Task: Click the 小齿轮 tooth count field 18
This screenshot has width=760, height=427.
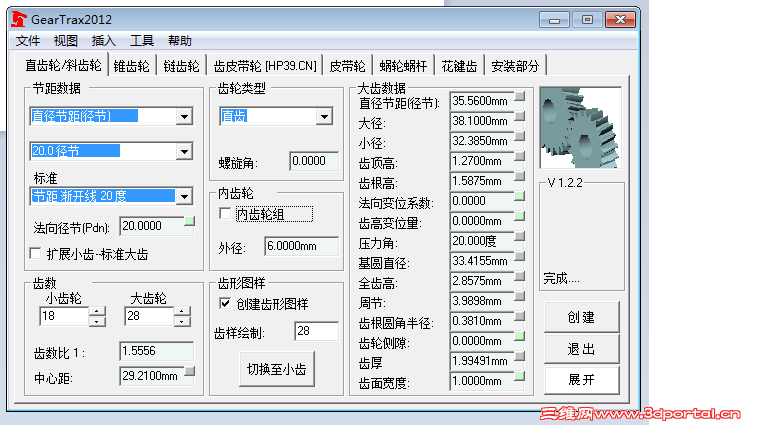Action: click(x=64, y=316)
